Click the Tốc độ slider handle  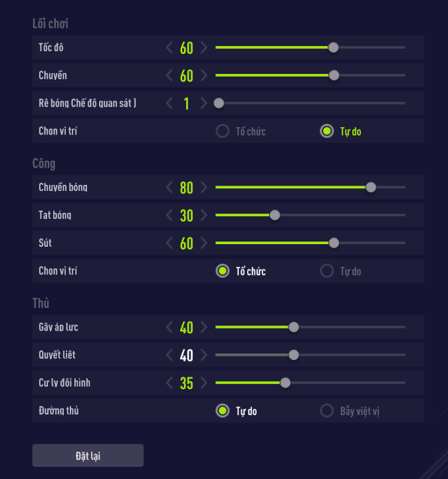[334, 47]
